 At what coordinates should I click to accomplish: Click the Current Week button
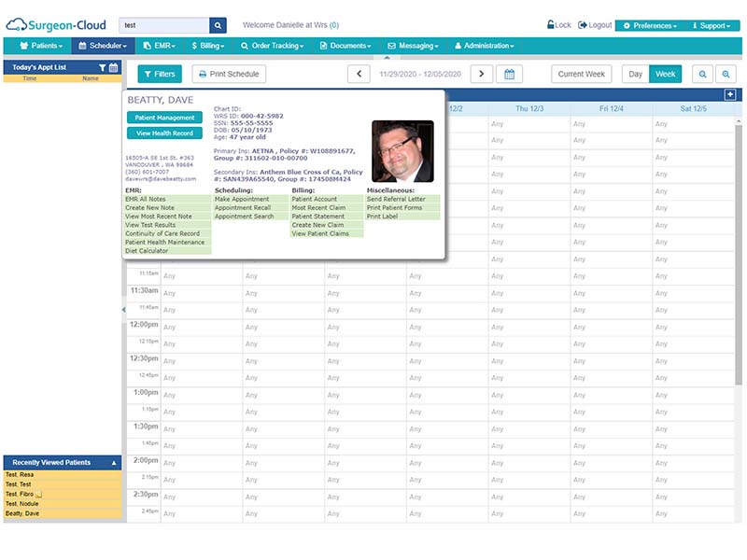(x=581, y=74)
